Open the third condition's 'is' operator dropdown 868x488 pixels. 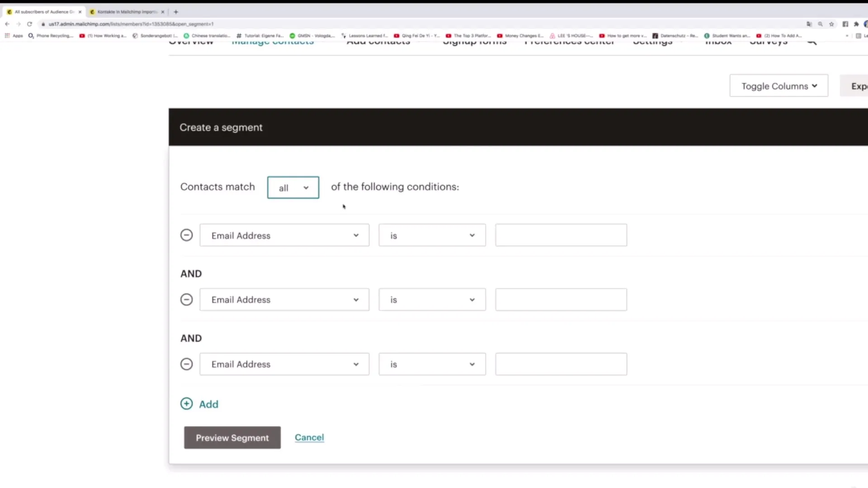[432, 364]
